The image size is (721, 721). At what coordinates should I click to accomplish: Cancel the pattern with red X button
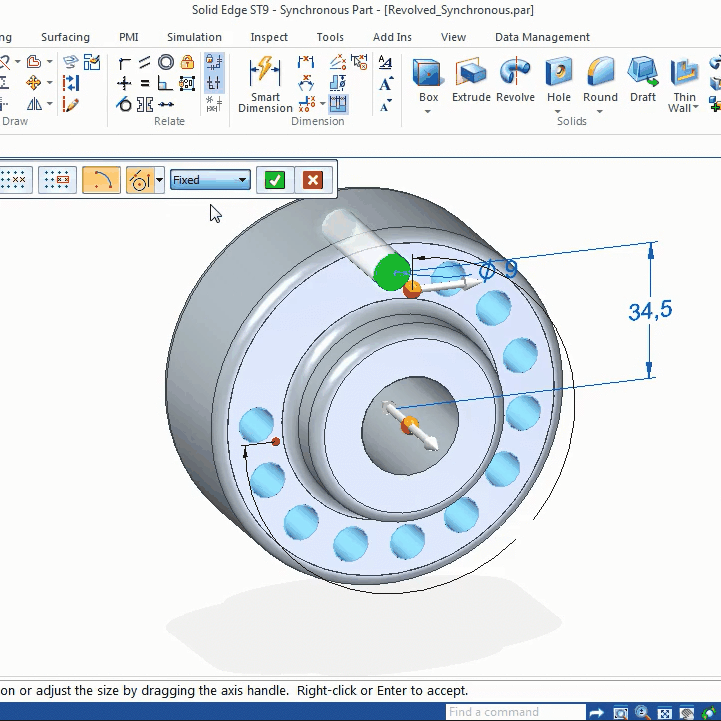click(x=313, y=180)
